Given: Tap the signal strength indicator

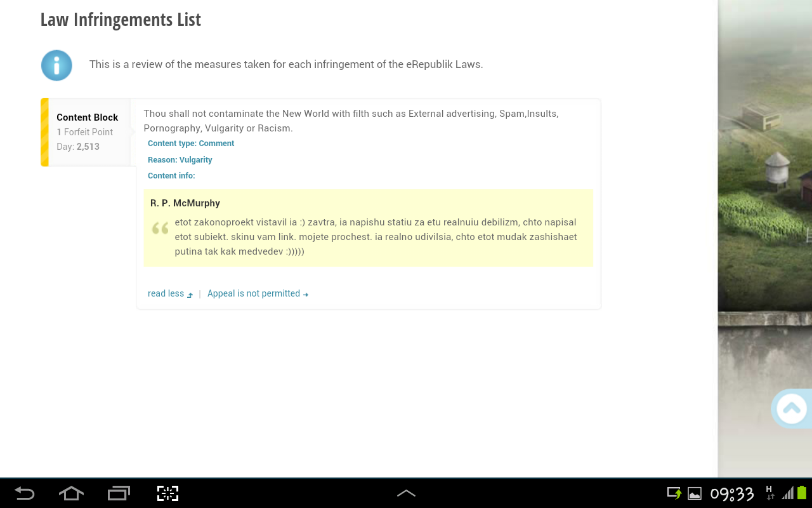Looking at the screenshot, I should tap(787, 494).
